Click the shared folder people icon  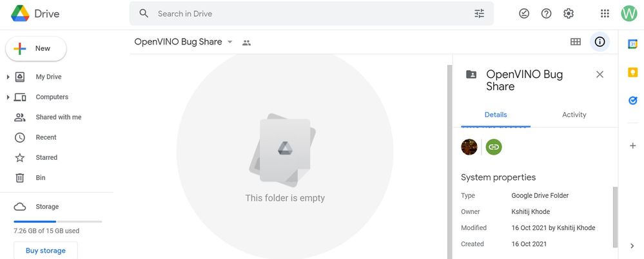coord(246,43)
